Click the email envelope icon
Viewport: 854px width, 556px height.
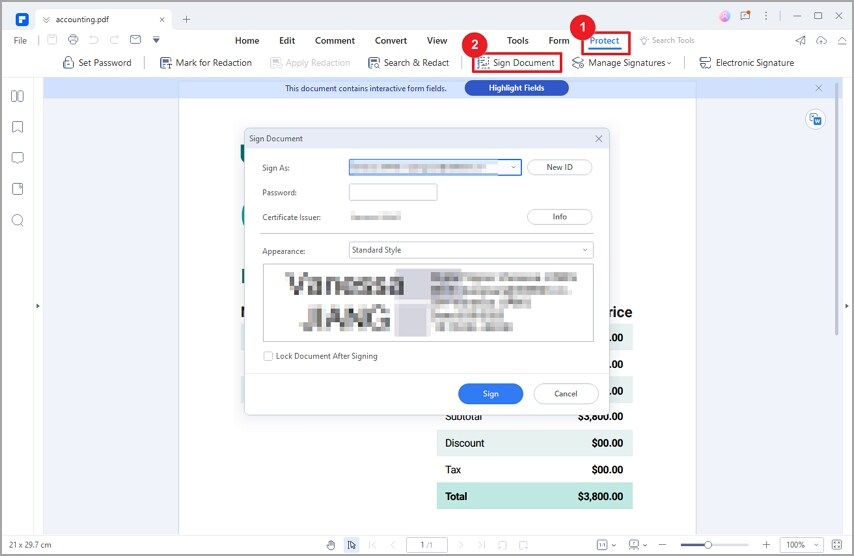[135, 40]
